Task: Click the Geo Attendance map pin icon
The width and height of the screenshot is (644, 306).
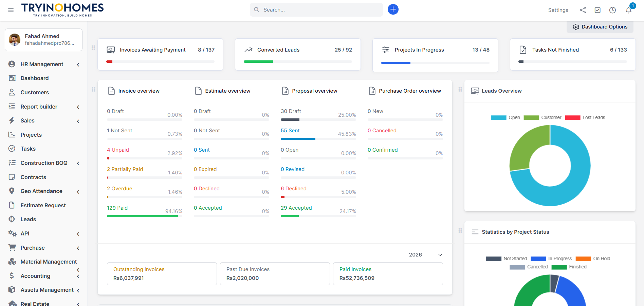Action: (x=12, y=191)
